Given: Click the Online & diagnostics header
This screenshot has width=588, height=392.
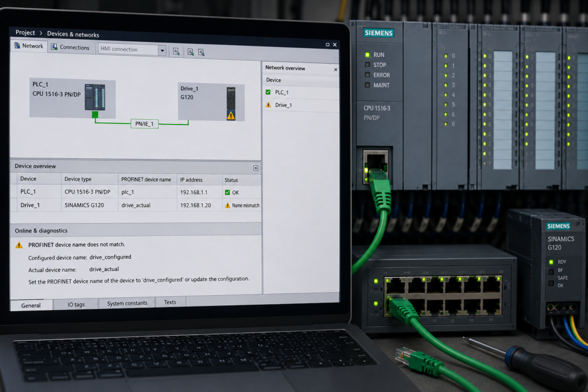Looking at the screenshot, I should pyautogui.click(x=135, y=230).
